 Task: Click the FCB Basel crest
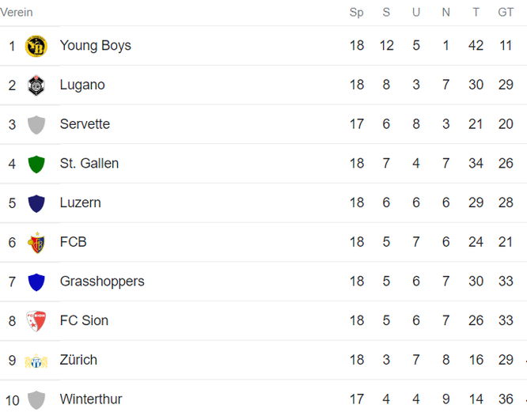(x=36, y=243)
